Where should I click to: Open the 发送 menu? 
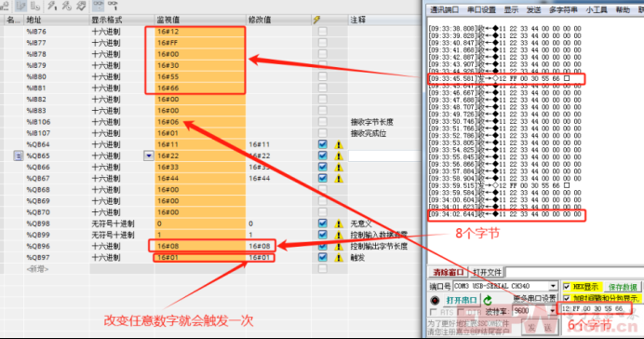pos(534,10)
